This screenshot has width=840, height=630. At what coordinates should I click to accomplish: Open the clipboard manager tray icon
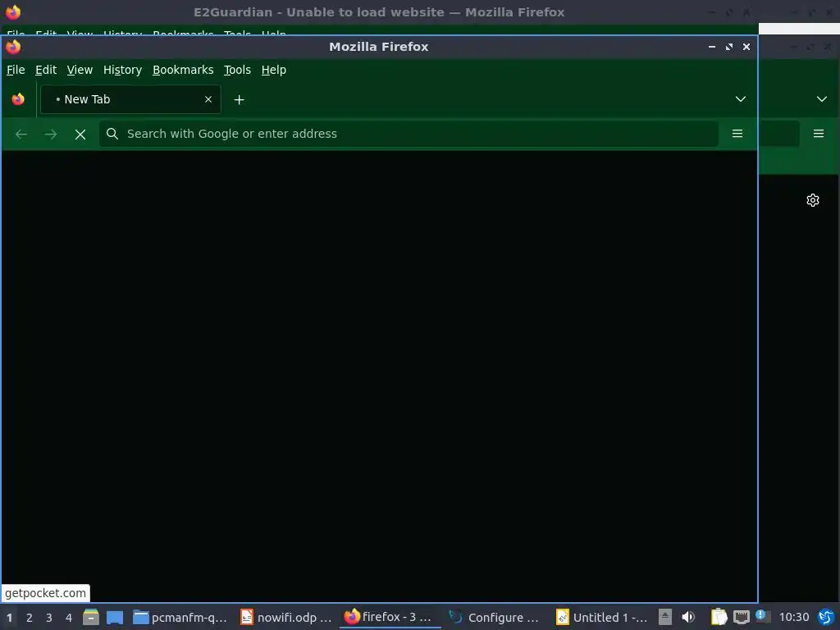(719, 617)
